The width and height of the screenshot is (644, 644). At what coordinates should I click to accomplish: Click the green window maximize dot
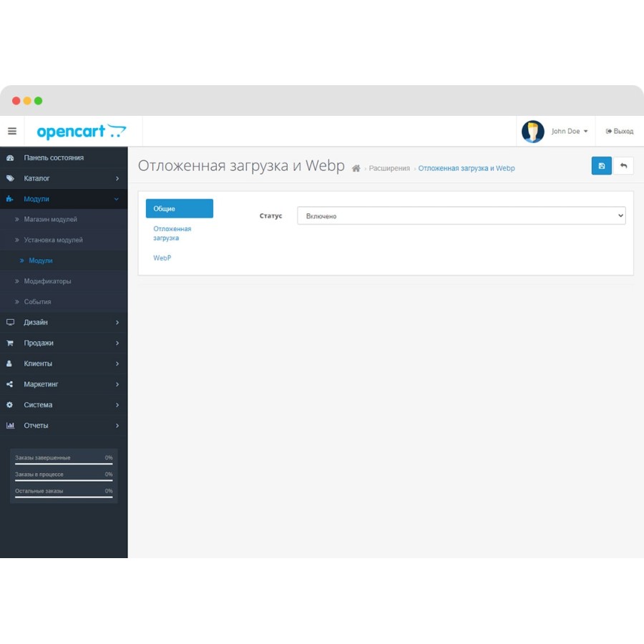coord(38,101)
